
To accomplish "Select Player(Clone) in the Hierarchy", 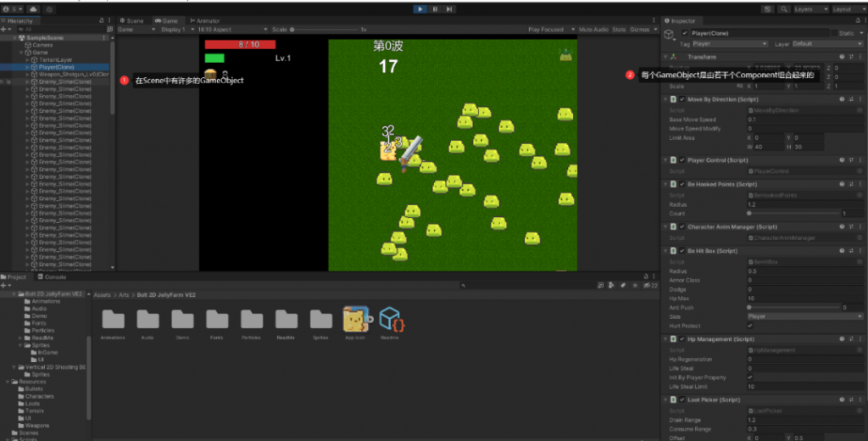I will [56, 67].
